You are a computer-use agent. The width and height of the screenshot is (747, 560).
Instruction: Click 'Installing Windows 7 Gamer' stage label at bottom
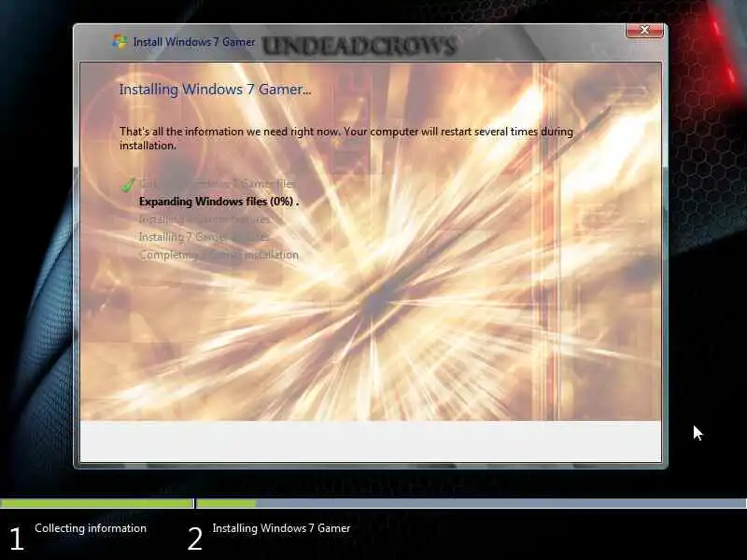point(282,528)
